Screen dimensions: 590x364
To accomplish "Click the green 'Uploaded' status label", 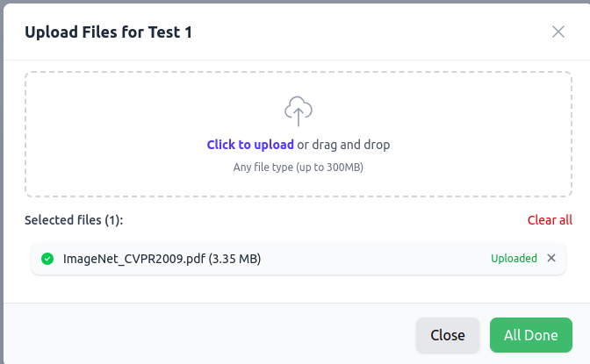I will pos(514,259).
